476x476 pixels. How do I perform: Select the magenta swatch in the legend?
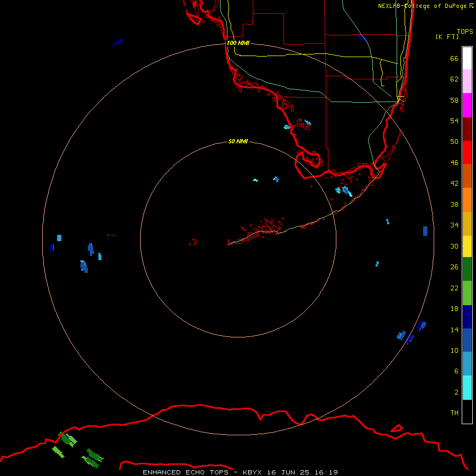tap(467, 105)
